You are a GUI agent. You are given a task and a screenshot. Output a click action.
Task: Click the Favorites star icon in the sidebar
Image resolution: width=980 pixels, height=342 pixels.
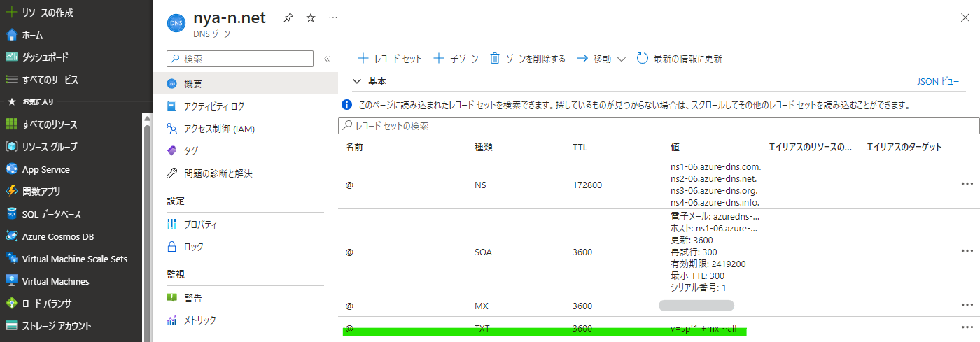11,101
